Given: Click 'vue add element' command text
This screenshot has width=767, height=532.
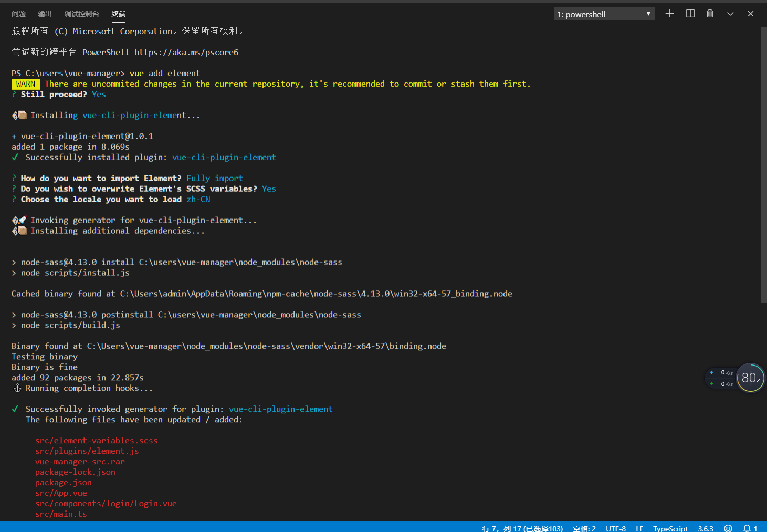Looking at the screenshot, I should click(165, 74).
